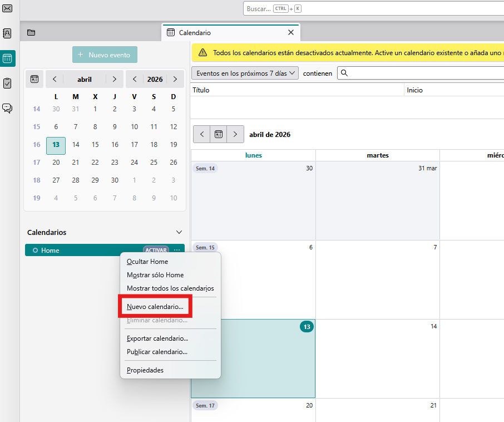Click today icon in month view navigation
The width and height of the screenshot is (504, 422).
[x=219, y=134]
